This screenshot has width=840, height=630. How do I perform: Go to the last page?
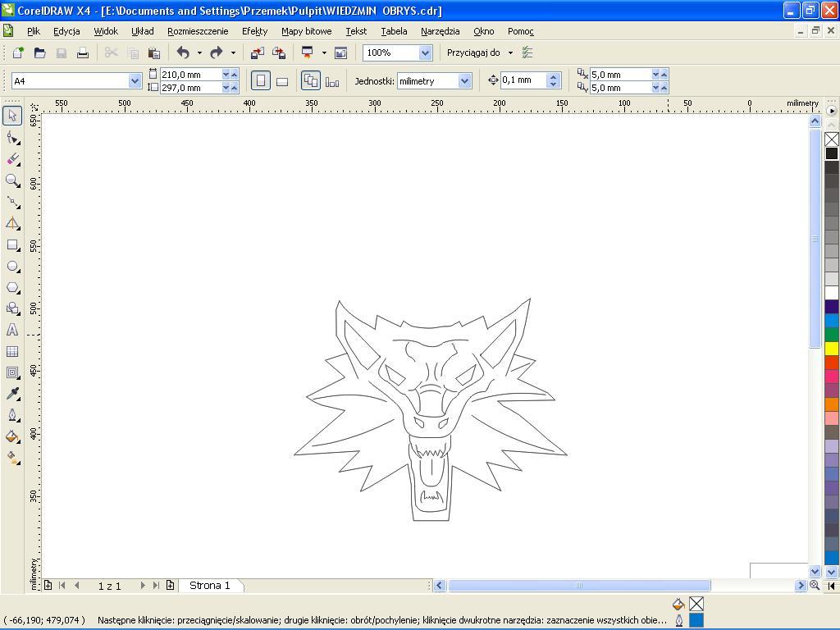tap(156, 586)
